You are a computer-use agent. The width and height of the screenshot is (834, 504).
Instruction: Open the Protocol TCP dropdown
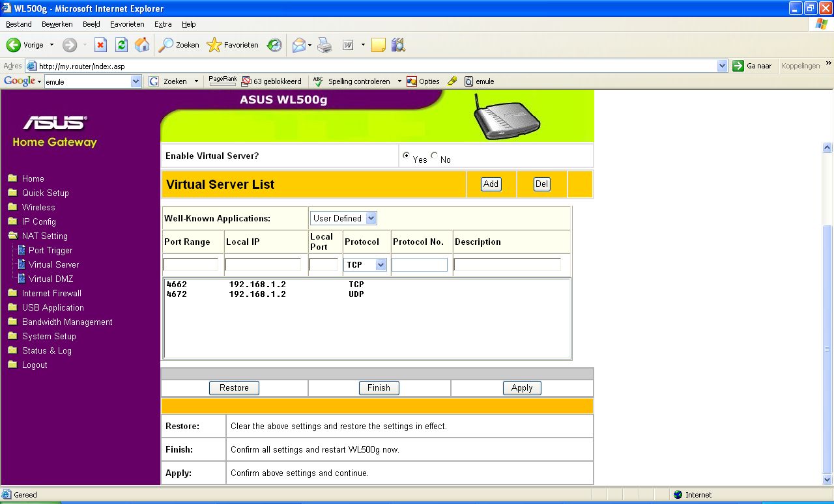366,265
